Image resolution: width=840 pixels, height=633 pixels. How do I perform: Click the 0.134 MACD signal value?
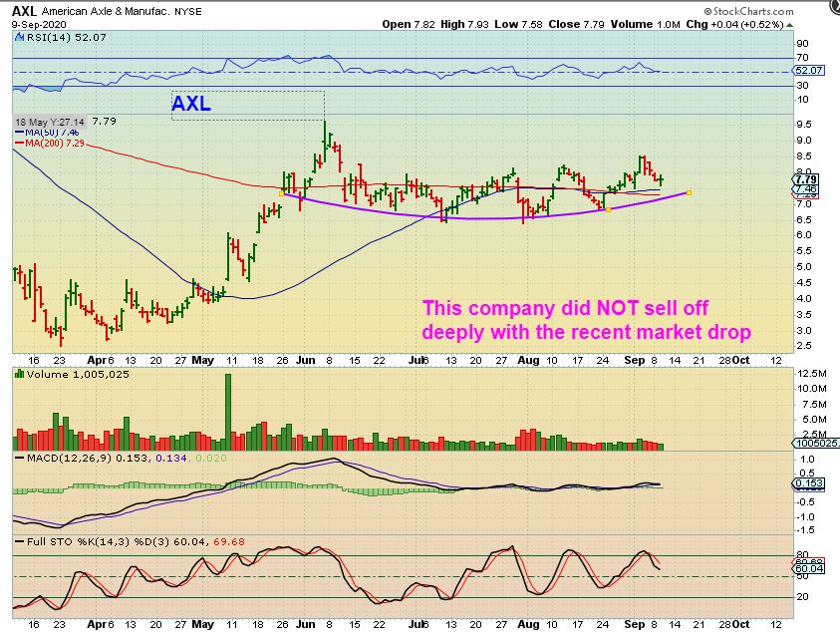pos(171,459)
